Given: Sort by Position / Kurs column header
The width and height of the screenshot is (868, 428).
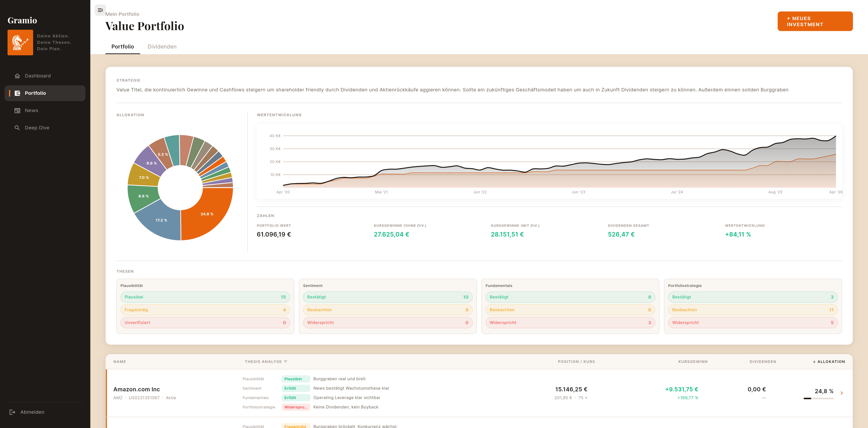Looking at the screenshot, I should [x=576, y=362].
